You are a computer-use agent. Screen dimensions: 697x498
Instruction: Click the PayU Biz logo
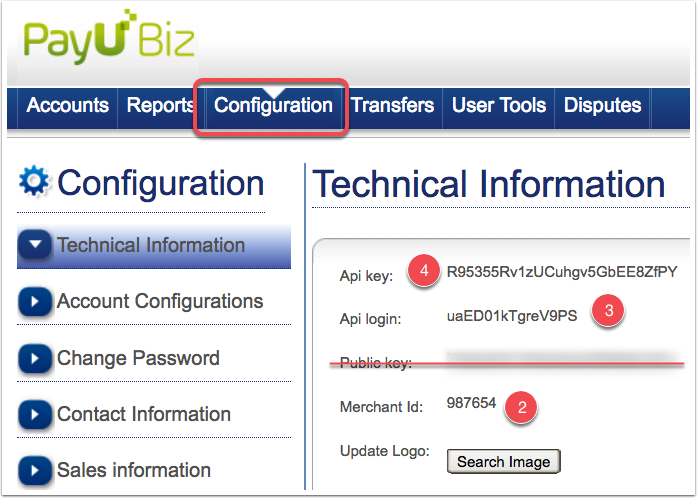coord(109,36)
